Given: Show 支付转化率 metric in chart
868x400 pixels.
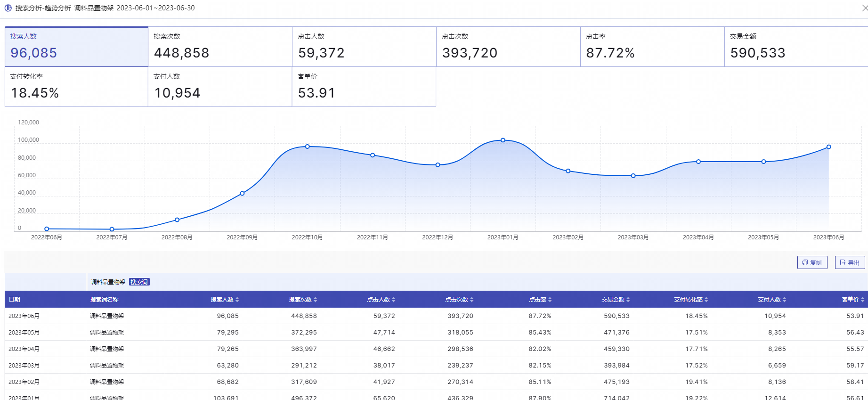Looking at the screenshot, I should click(x=76, y=87).
